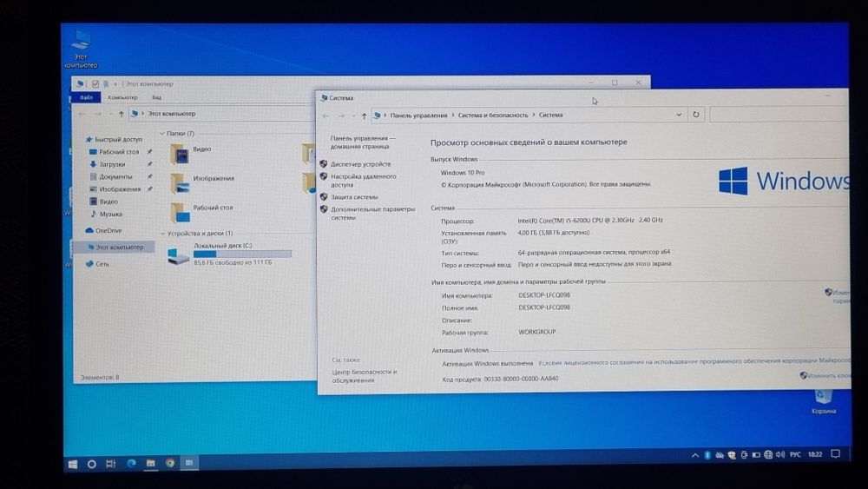Select Быстрый доступ in navigation pane
Screen dimensions: 868x489
[118, 140]
